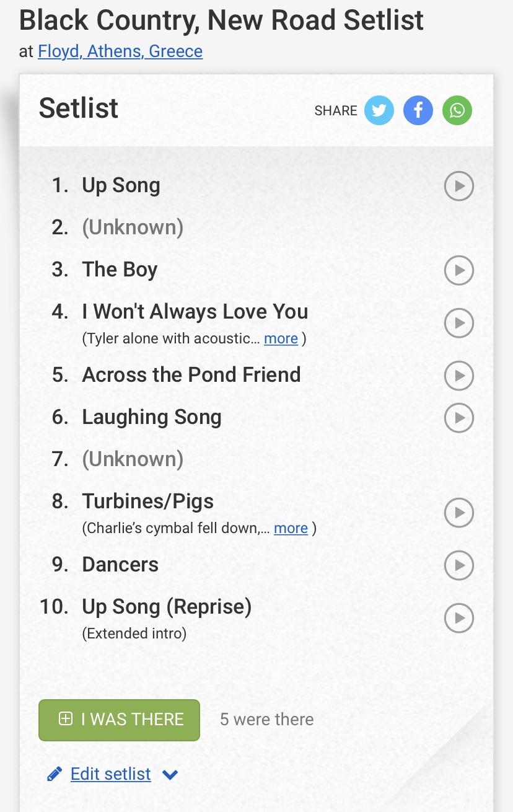
Task: Play "Turbines/Pigs"
Action: [458, 513]
